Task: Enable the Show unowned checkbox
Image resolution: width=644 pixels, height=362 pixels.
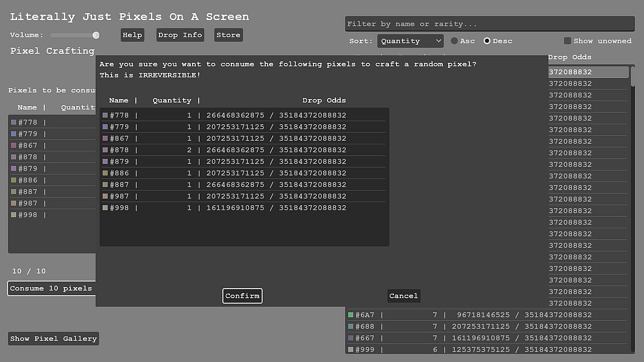Action: click(x=568, y=41)
